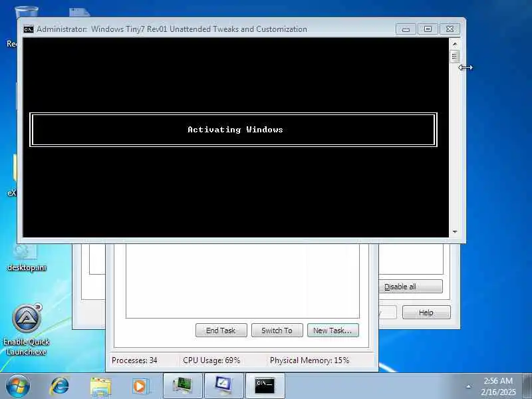Click the command window title bar text
The width and height of the screenshot is (532, 399).
click(172, 29)
